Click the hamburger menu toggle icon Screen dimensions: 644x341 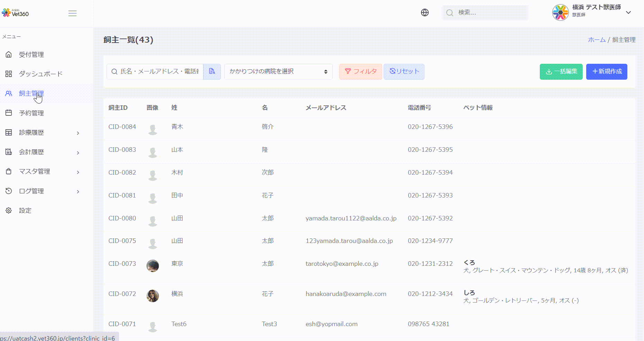pyautogui.click(x=72, y=14)
